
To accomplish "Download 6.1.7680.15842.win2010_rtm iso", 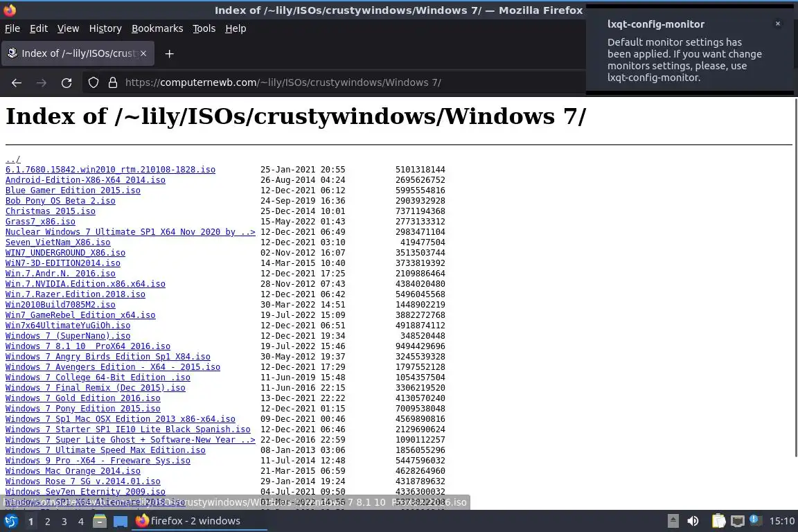I will coord(110,170).
